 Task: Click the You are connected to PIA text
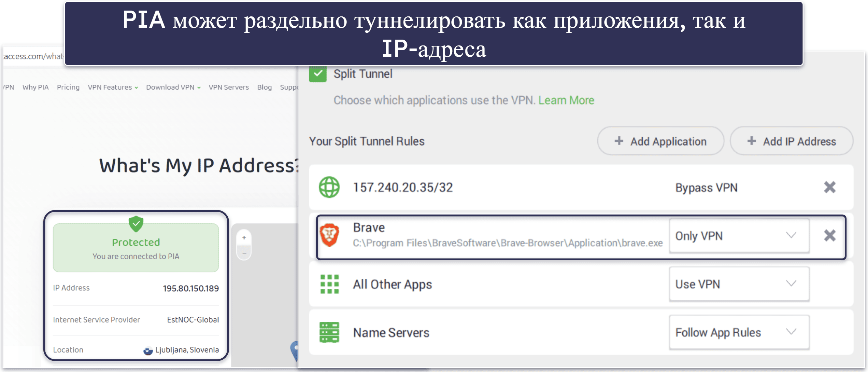click(136, 256)
